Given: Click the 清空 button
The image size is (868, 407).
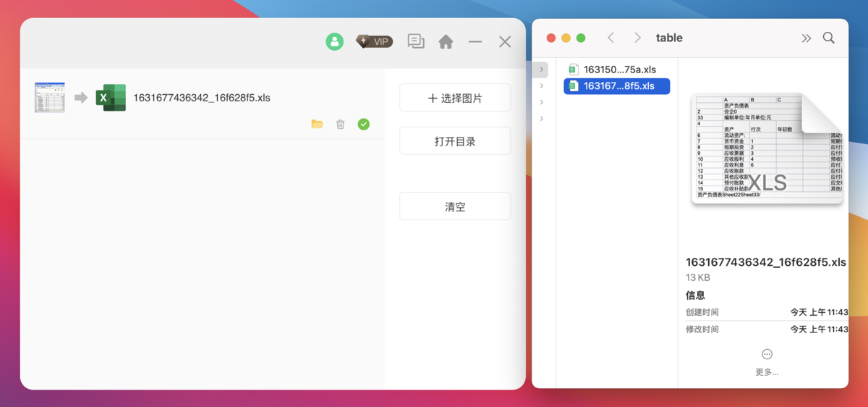Looking at the screenshot, I should (x=455, y=206).
